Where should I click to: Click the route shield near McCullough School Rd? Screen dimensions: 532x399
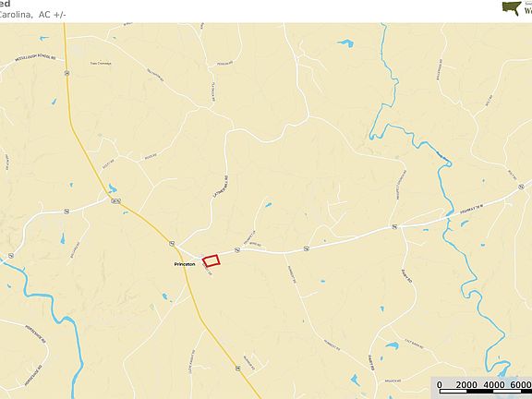pyautogui.click(x=67, y=73)
